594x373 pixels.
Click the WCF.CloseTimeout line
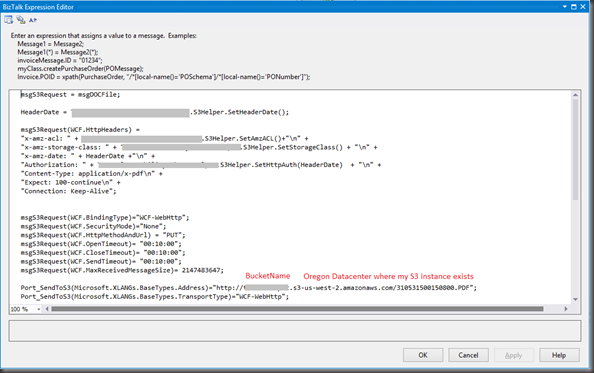tap(103, 253)
